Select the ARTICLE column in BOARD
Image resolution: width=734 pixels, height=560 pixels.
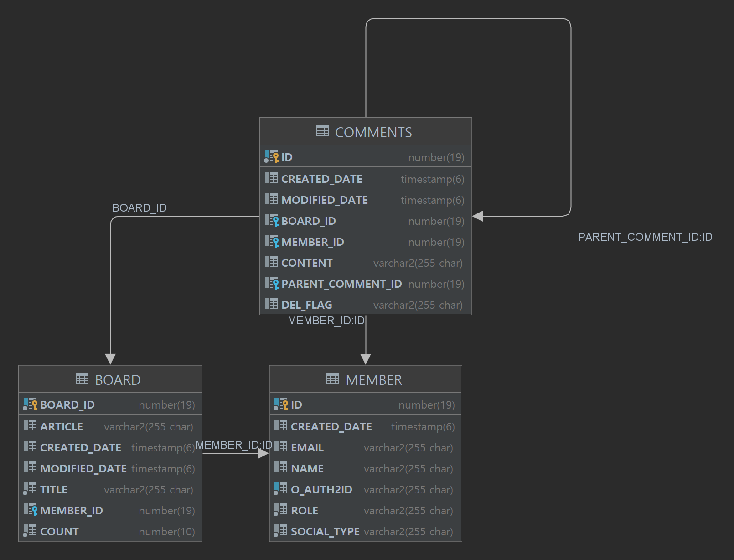point(110,426)
